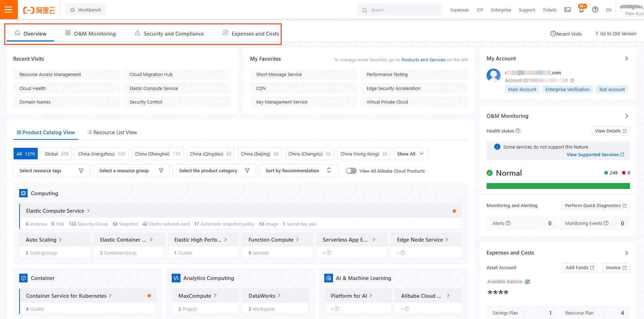Click Go to Old Version
This screenshot has width=644, height=319.
pos(616,34)
